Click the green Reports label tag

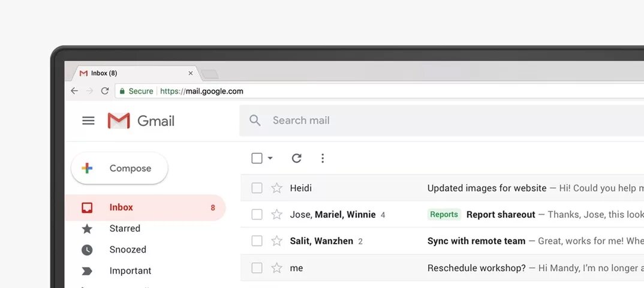pyautogui.click(x=444, y=214)
